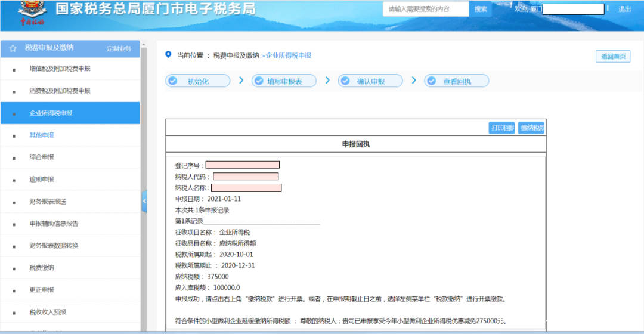Click the chevron arrow after 确认申报 step

tap(414, 81)
